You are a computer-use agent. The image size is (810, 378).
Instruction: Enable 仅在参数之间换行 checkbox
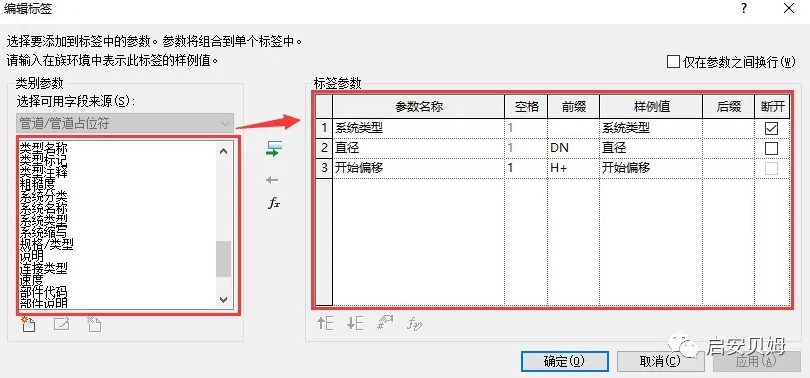(x=673, y=62)
